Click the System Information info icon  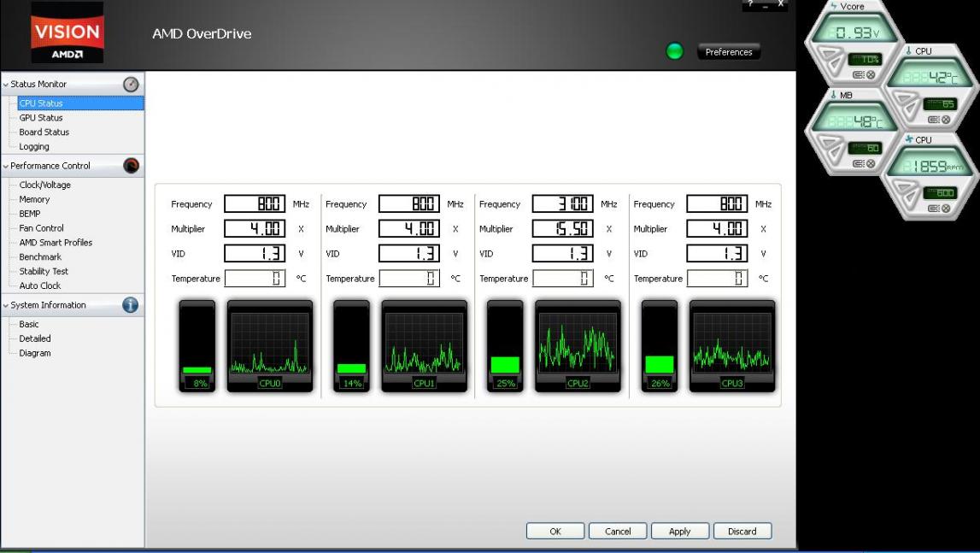[x=131, y=304]
